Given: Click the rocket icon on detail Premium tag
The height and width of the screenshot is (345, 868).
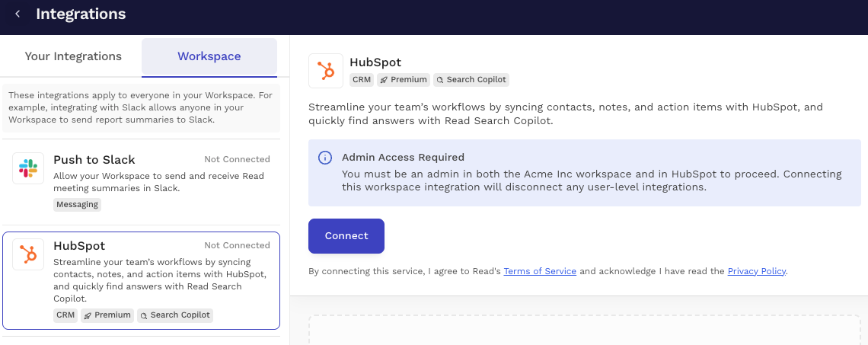Looking at the screenshot, I should [x=385, y=80].
